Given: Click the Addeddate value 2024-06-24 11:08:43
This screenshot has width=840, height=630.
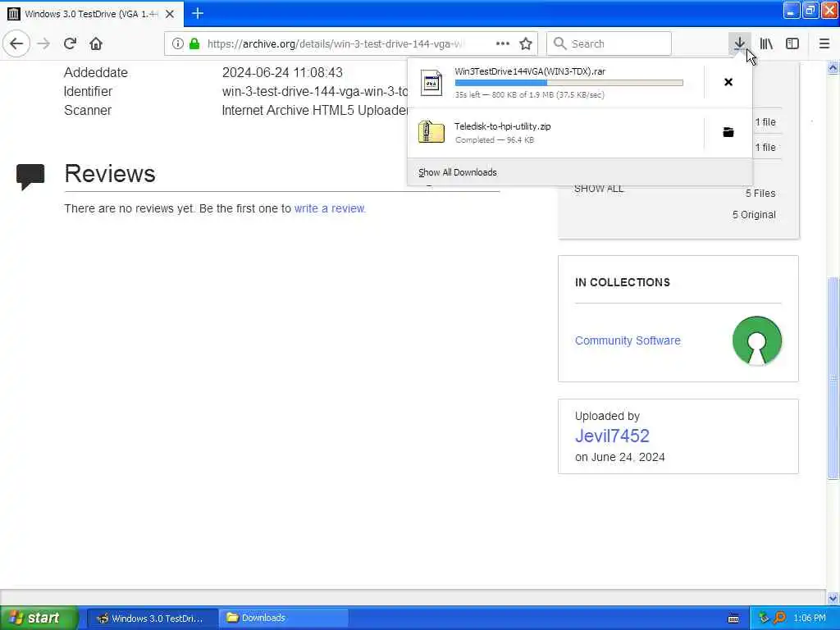Looking at the screenshot, I should tap(282, 72).
